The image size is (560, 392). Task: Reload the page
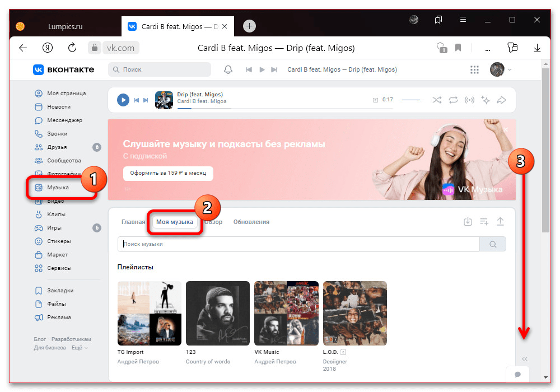click(x=72, y=48)
